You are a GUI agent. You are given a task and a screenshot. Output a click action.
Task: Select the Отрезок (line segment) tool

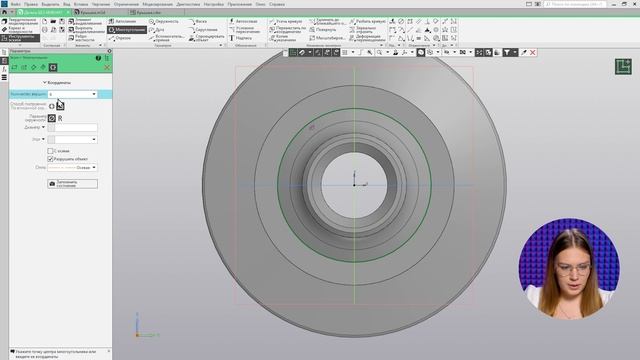click(x=120, y=38)
